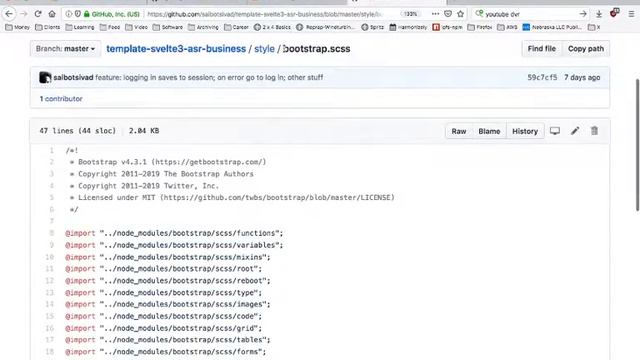640x360 pixels.
Task: Click the Find file button
Action: 542,49
